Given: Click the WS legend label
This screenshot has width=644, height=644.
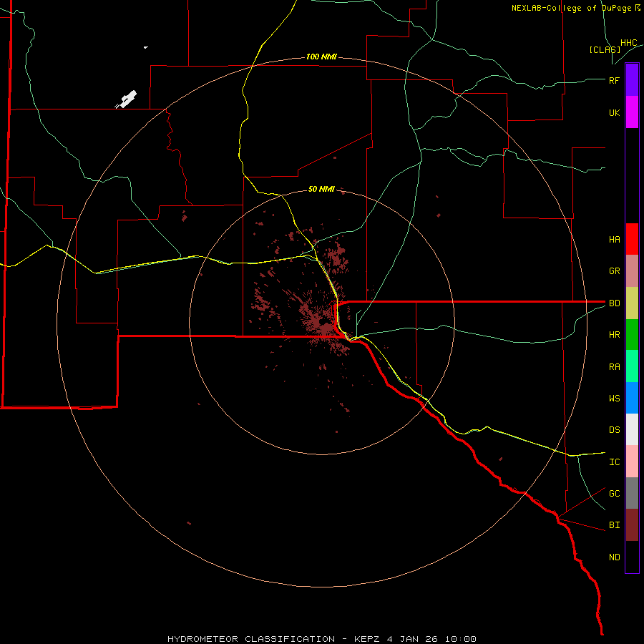Looking at the screenshot, I should (x=614, y=399).
